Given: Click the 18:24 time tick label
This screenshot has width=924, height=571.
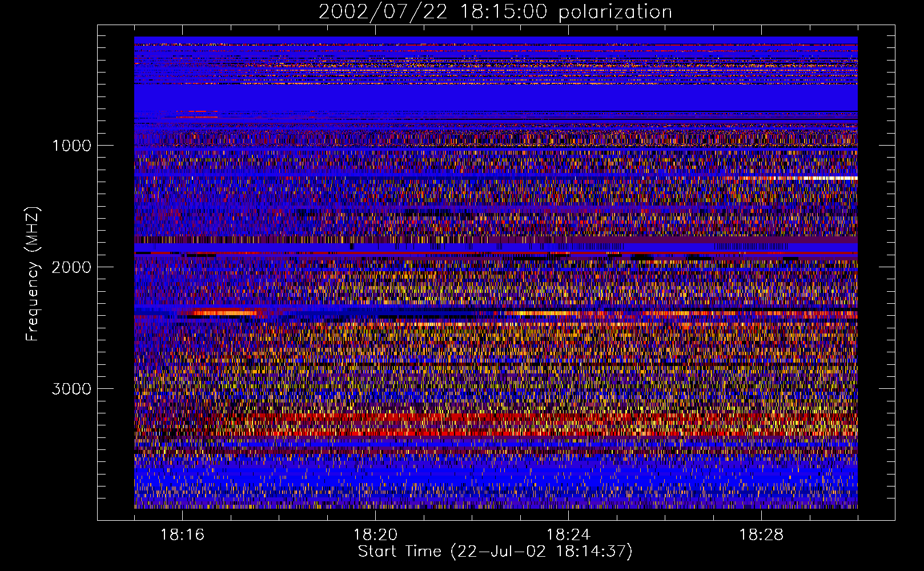Looking at the screenshot, I should (568, 535).
